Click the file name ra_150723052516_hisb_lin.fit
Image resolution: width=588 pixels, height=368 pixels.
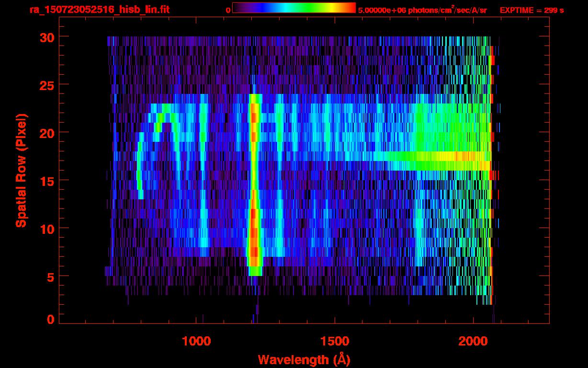99,10
